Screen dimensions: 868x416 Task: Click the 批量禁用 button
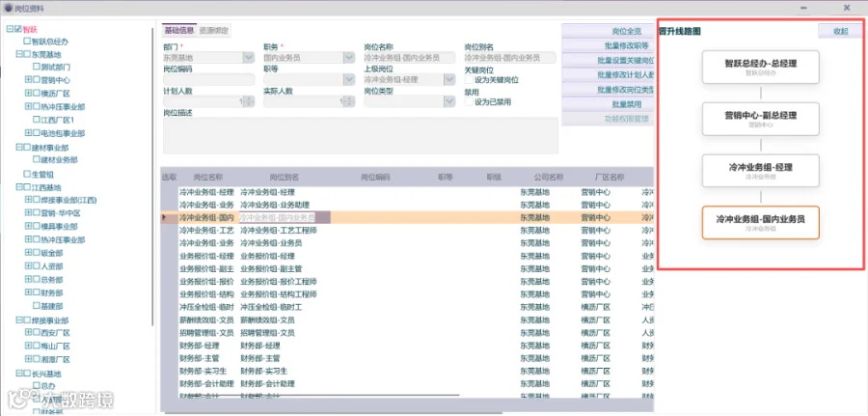click(x=608, y=104)
